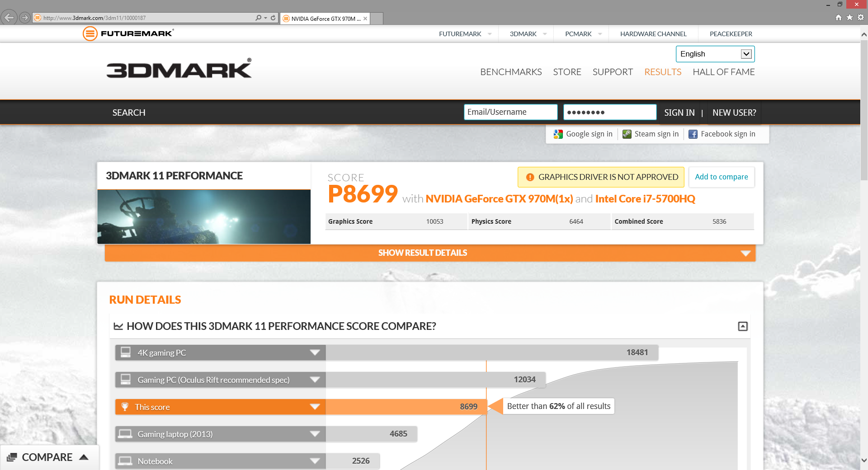This screenshot has width=868, height=470.
Task: Click the orange 8699 score bar
Action: click(x=406, y=407)
